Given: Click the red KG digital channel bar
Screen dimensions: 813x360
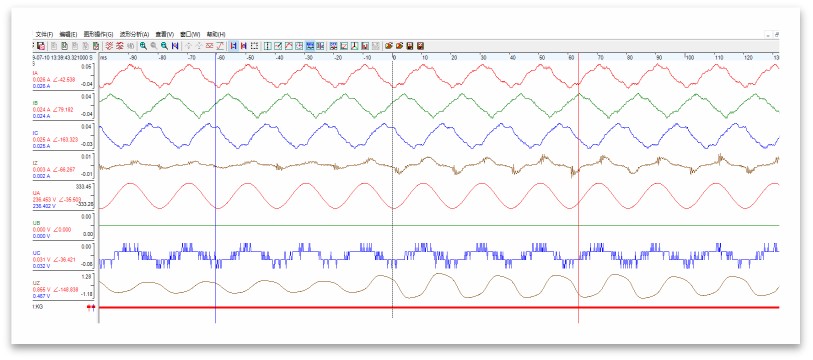Looking at the screenshot, I should [439, 308].
